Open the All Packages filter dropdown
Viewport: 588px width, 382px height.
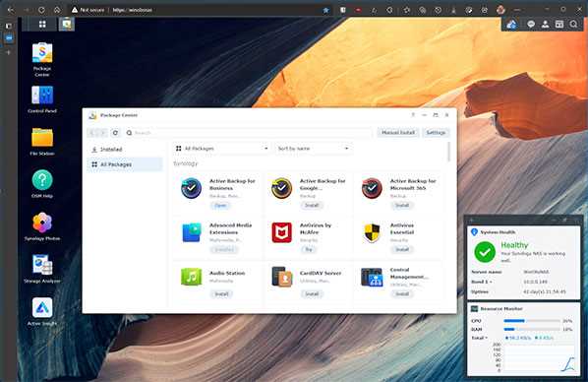click(x=222, y=149)
